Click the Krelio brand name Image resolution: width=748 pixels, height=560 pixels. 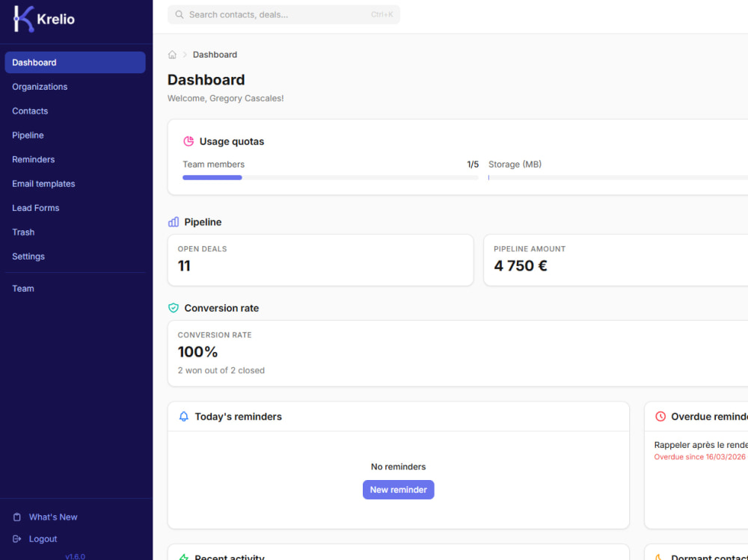[56, 19]
